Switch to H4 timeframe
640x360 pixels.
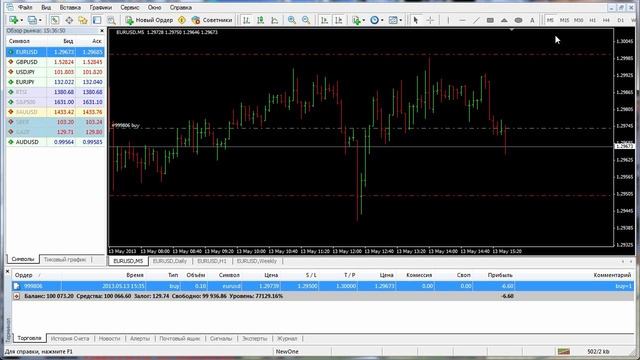coord(607,20)
